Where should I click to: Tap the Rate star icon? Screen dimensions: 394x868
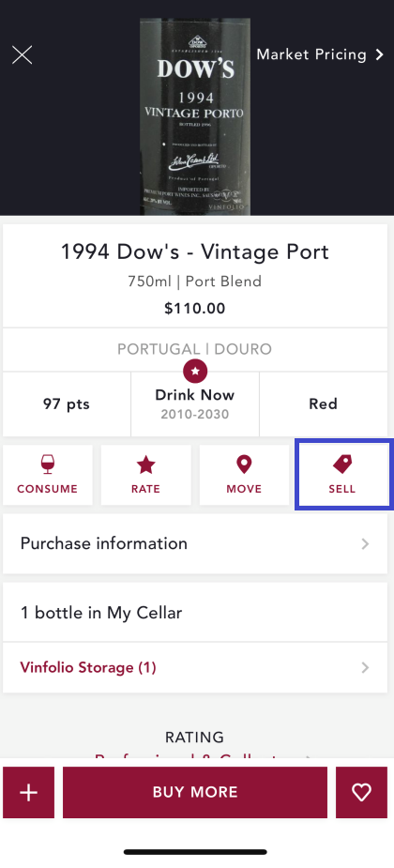coord(146,464)
